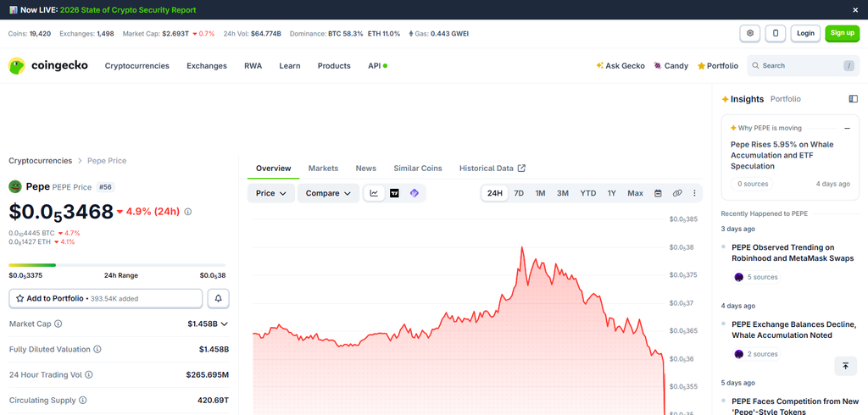The height and width of the screenshot is (415, 868).
Task: Click the Circulating Supply info icon
Action: click(83, 400)
